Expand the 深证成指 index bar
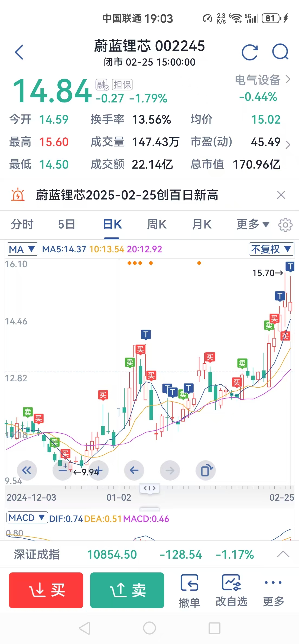 [283, 554]
